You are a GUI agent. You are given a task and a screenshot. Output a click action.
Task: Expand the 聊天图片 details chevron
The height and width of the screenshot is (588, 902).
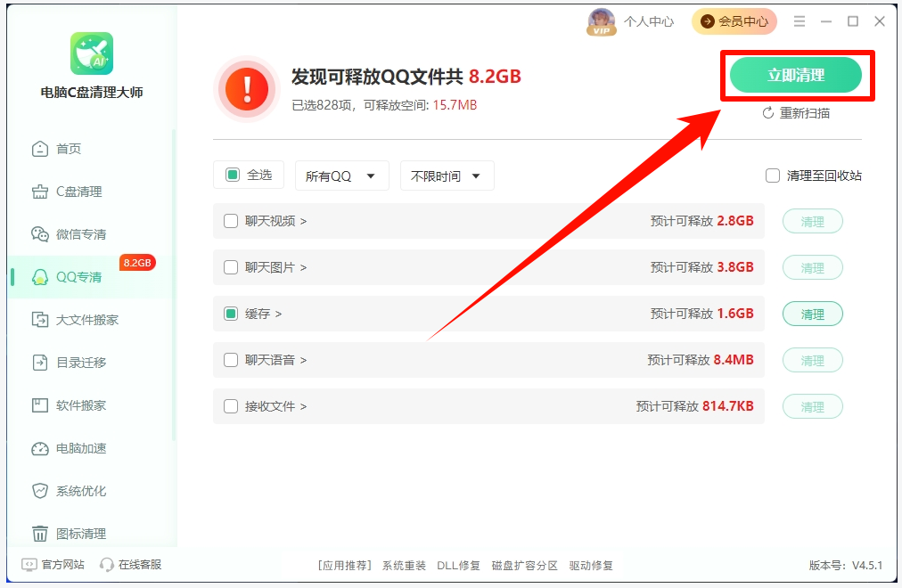[x=303, y=268]
